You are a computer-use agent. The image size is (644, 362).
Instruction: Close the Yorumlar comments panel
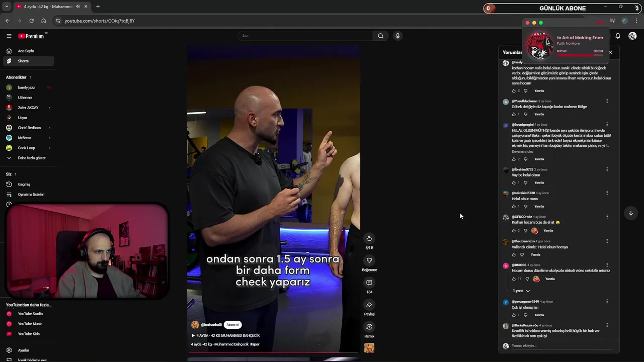(x=610, y=52)
